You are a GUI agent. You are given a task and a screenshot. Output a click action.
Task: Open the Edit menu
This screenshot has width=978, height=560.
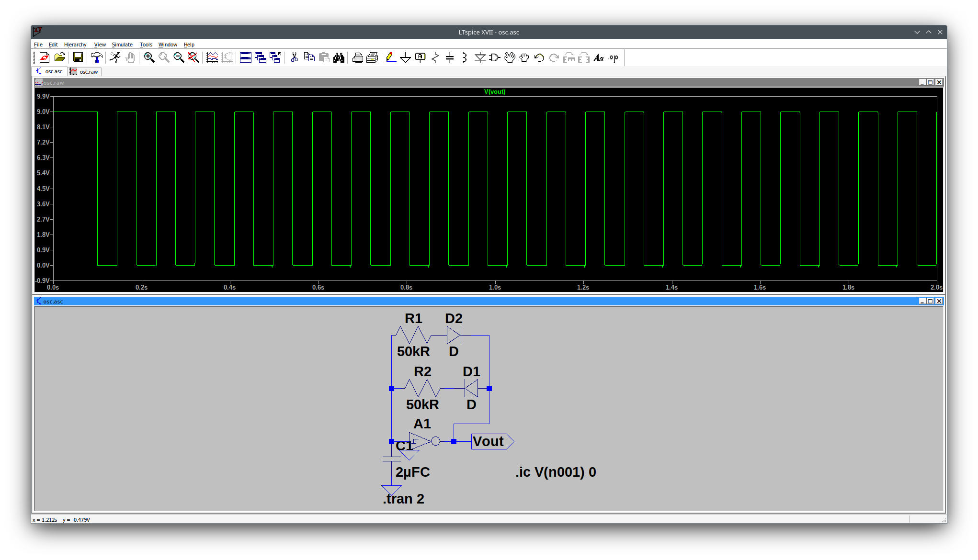tap(53, 45)
